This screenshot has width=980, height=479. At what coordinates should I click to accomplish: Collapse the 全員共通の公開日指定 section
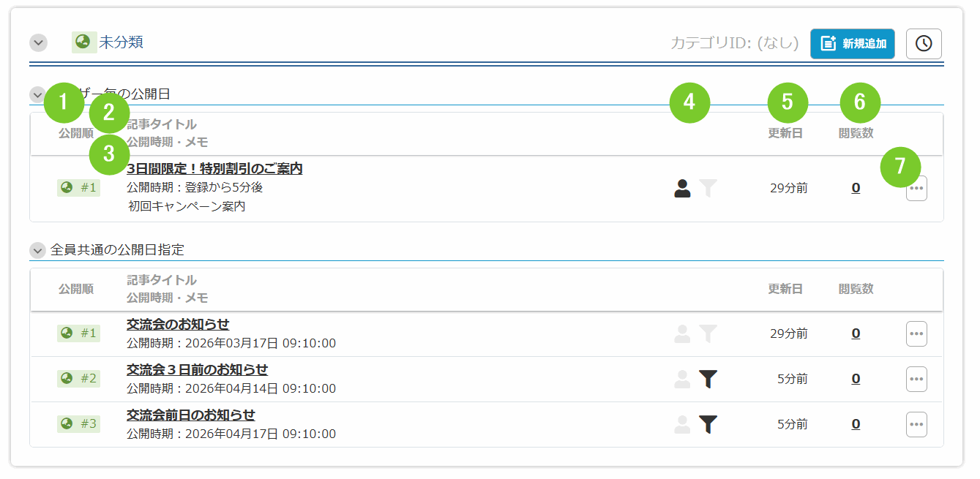(x=37, y=250)
